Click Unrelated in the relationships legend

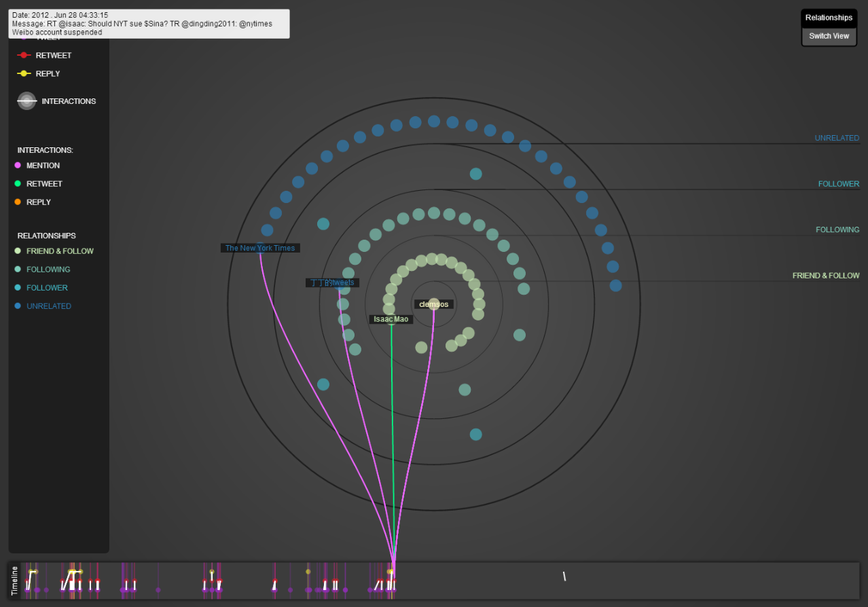click(48, 306)
